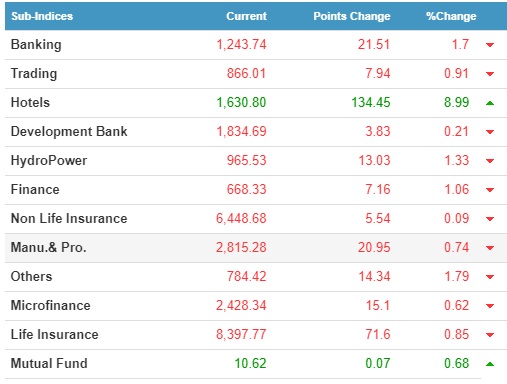Click the Finance sub-index name
Screen dimensions: 507x384
pos(35,189)
